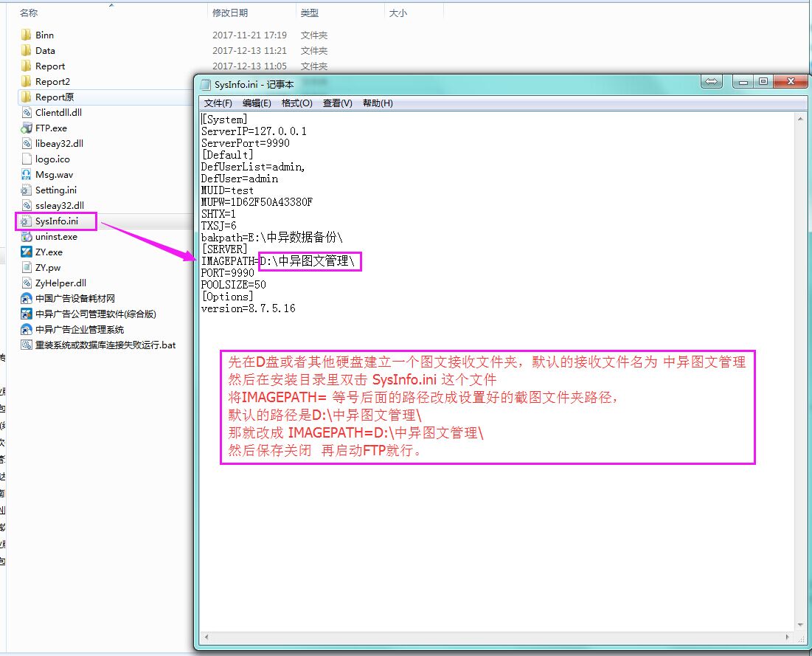
Task: Click the MUPW=1D62F50A43380F line
Action: [257, 202]
